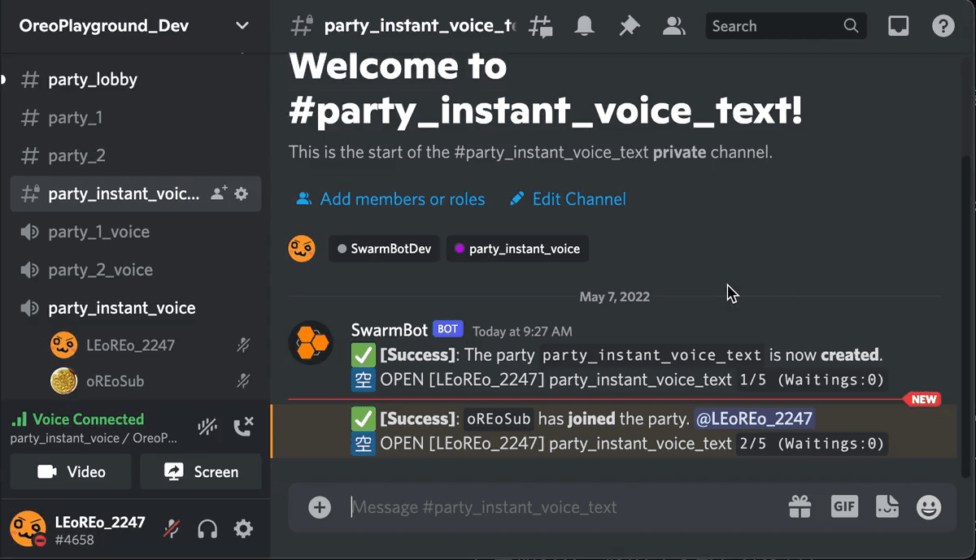Image resolution: width=976 pixels, height=560 pixels.
Task: Click the Video button
Action: click(x=71, y=471)
